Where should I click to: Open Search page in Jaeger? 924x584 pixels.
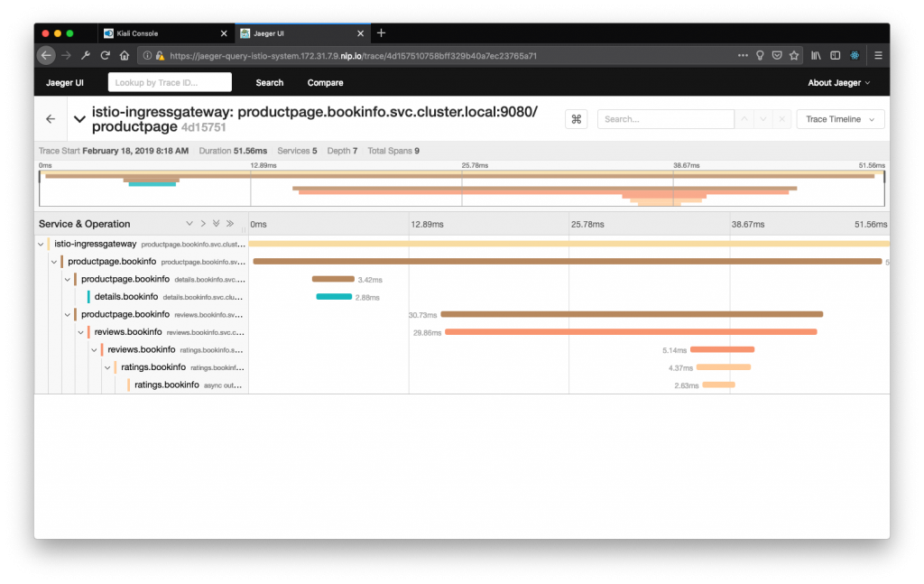coord(269,82)
